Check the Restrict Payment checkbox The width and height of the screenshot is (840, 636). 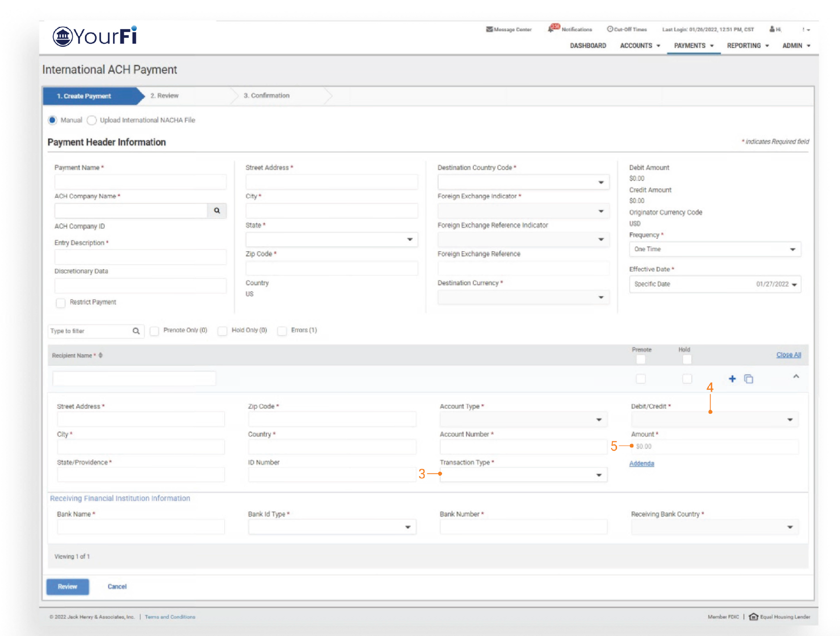61,302
